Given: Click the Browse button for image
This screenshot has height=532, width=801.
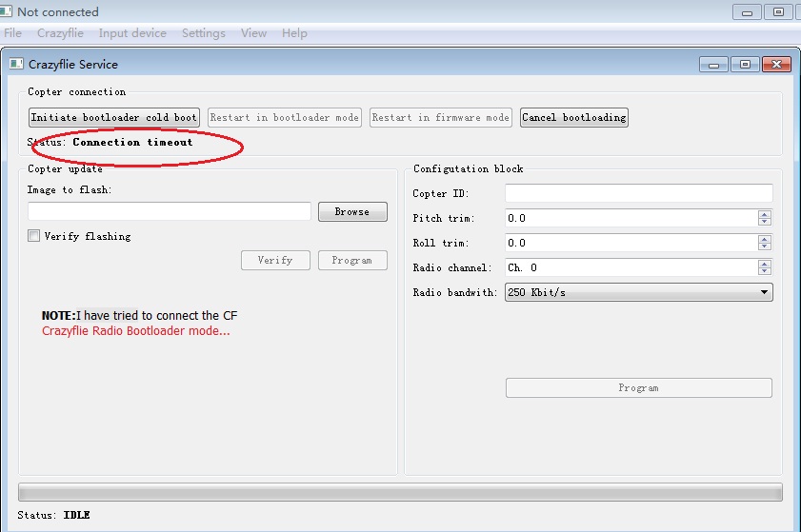Looking at the screenshot, I should [x=352, y=211].
